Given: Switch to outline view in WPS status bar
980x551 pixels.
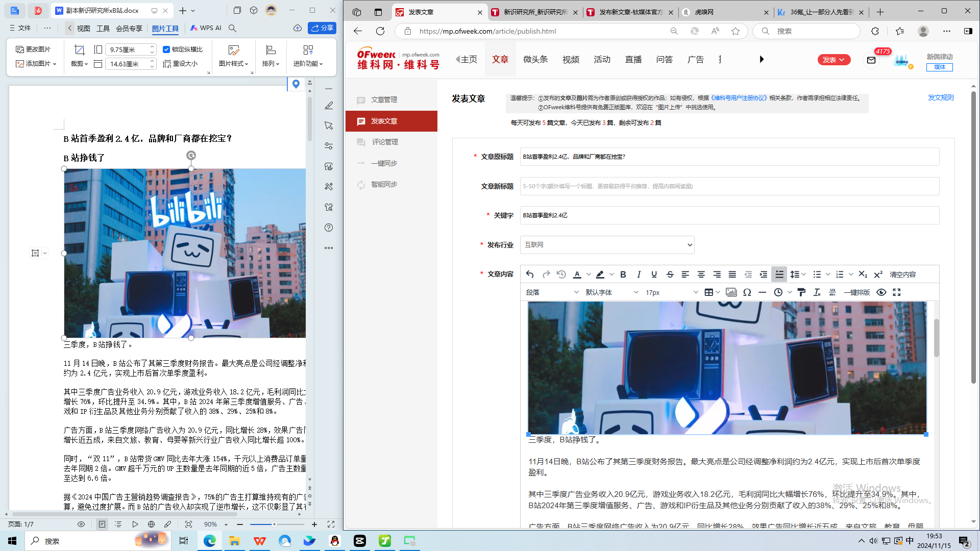Looking at the screenshot, I should (x=118, y=524).
